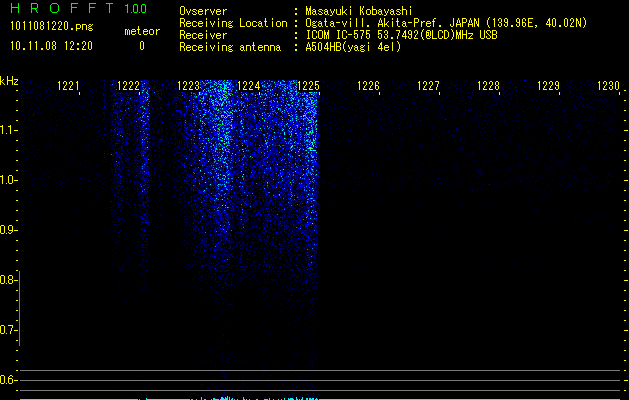Click the Ovserver label
Viewport: 629px width, 400px height.
[203, 11]
